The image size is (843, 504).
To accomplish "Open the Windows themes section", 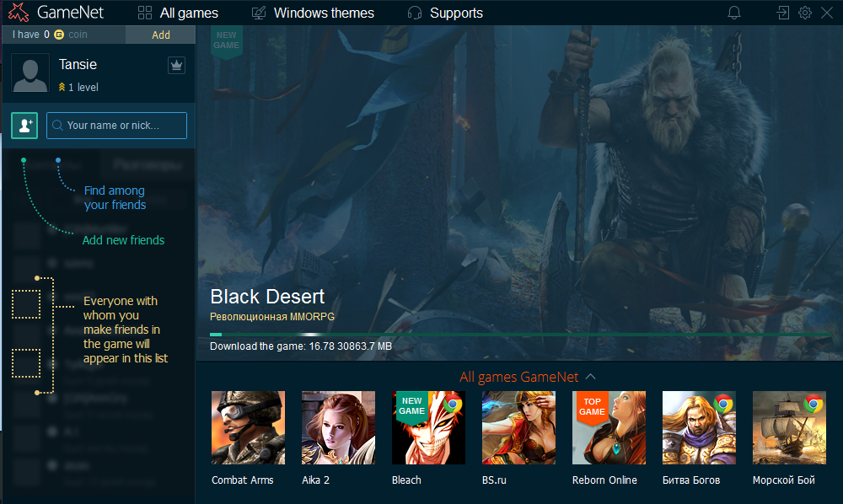I will pyautogui.click(x=324, y=13).
